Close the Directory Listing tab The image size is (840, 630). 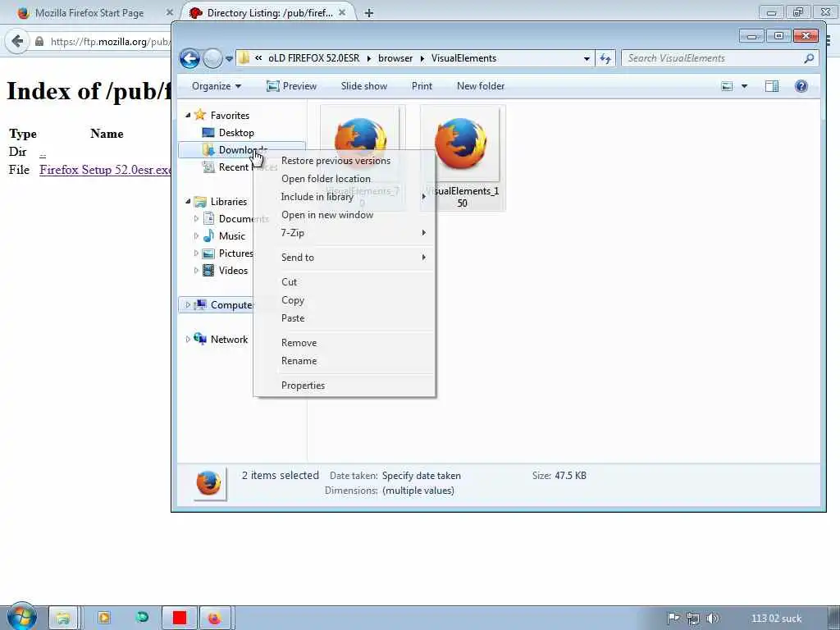click(342, 12)
